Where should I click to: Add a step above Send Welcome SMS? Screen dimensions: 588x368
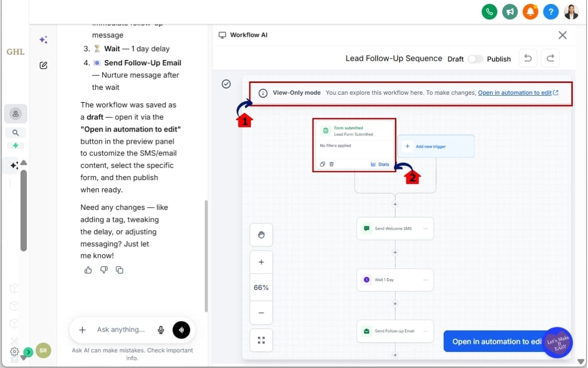pos(395,204)
